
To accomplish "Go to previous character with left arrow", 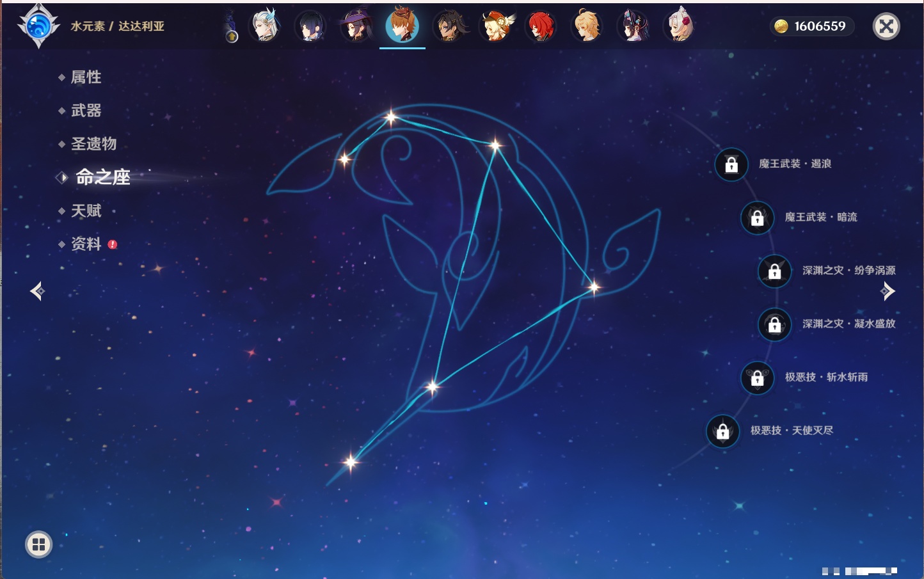I will click(37, 291).
